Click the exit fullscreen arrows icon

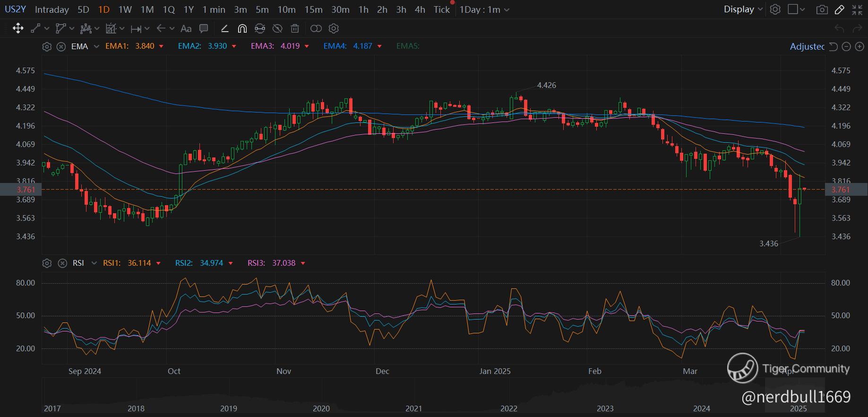coord(857,9)
